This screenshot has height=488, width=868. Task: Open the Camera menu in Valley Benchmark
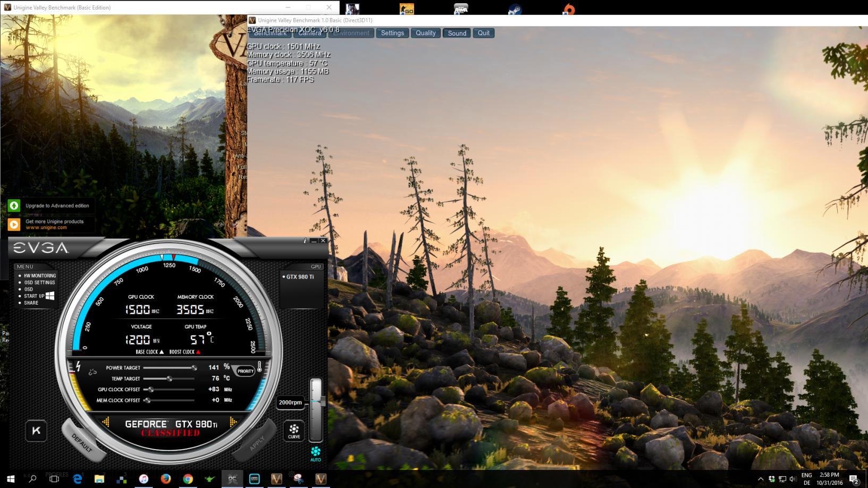point(310,33)
